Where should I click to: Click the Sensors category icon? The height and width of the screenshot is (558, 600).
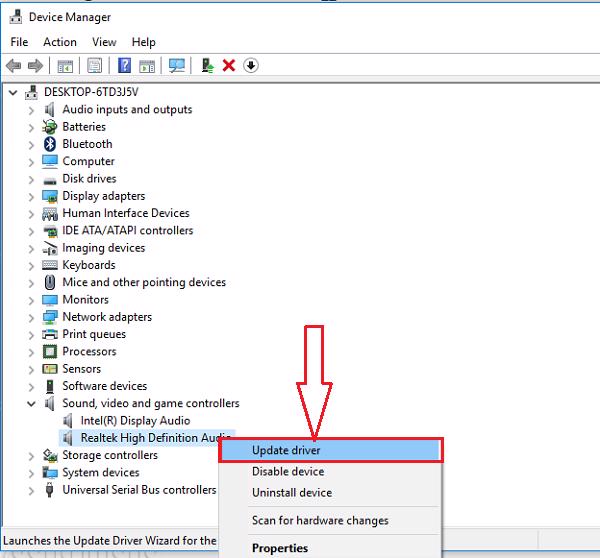click(x=50, y=369)
